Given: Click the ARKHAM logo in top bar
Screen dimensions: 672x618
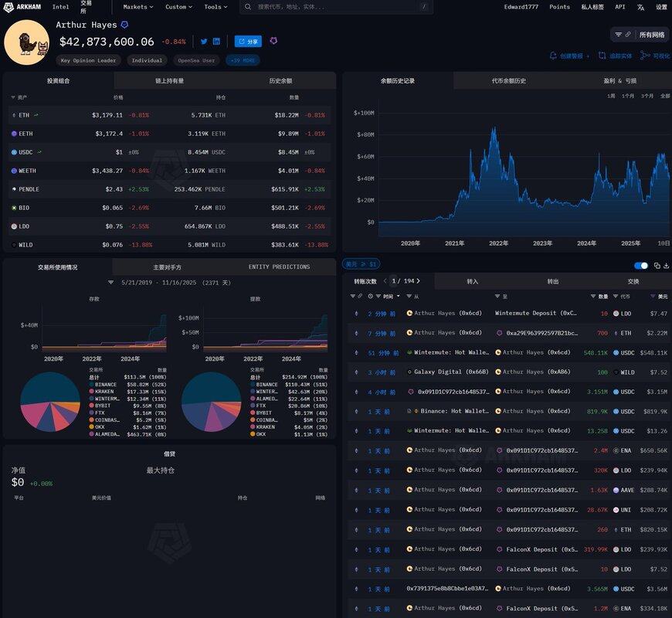Looking at the screenshot, I should tap(23, 7).
